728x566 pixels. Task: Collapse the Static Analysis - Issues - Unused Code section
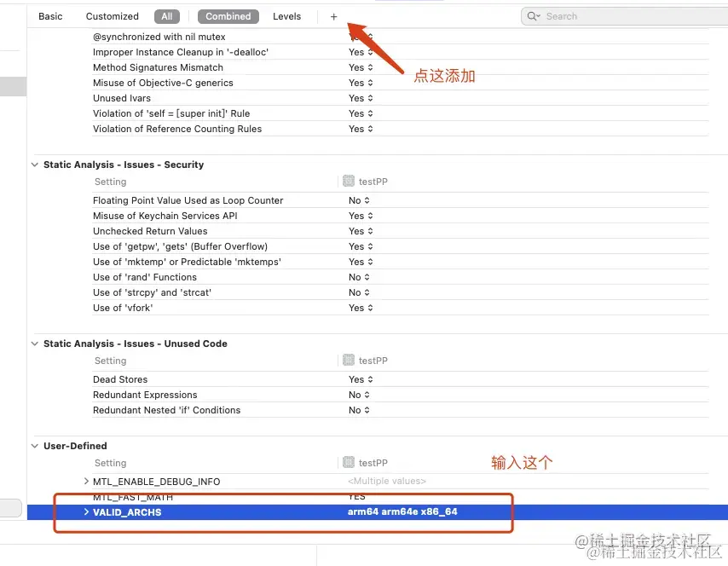point(34,344)
